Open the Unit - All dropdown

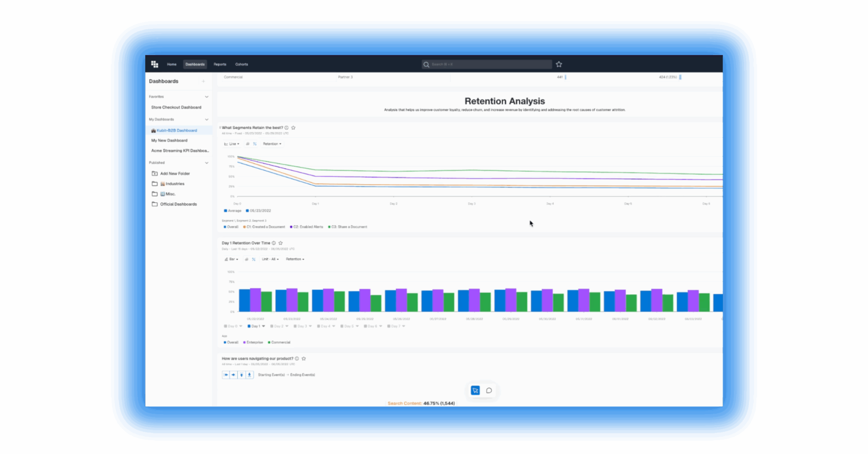pyautogui.click(x=270, y=259)
